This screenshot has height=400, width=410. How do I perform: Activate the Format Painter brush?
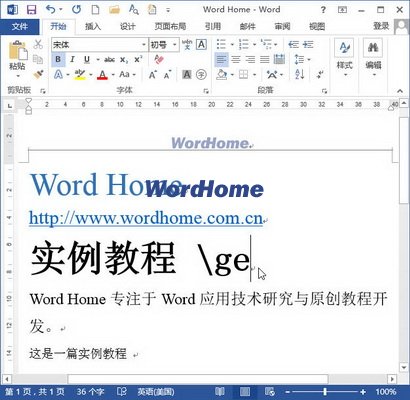38,74
